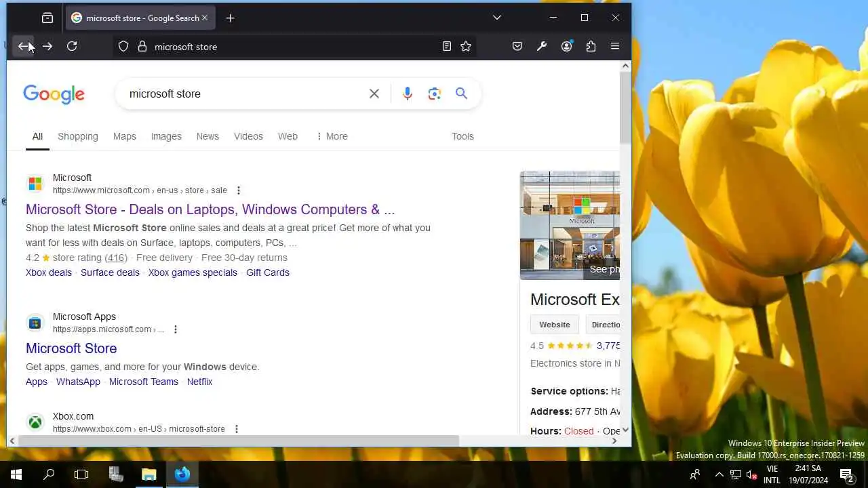
Task: Switch to the News tab
Action: [x=208, y=136]
